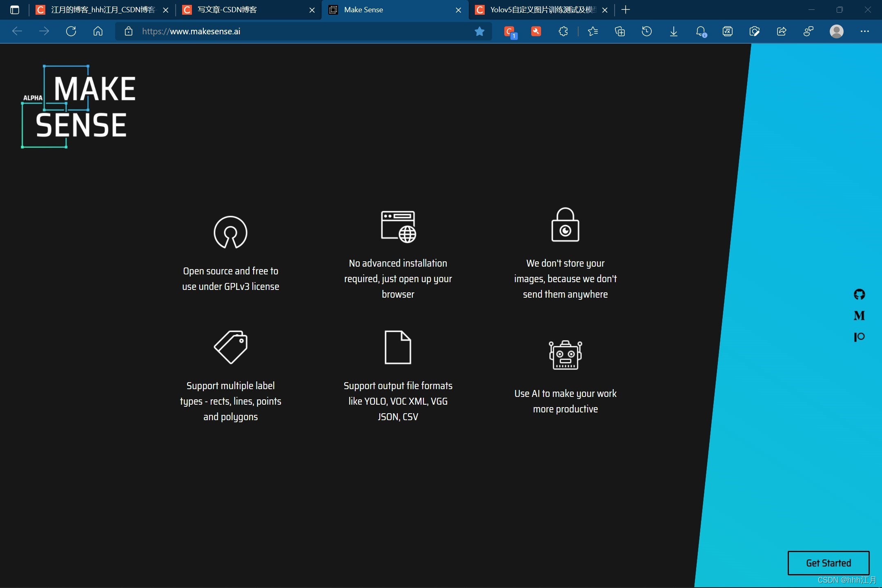Click the share page icon
Image resolution: width=882 pixels, height=588 pixels.
[x=782, y=31]
